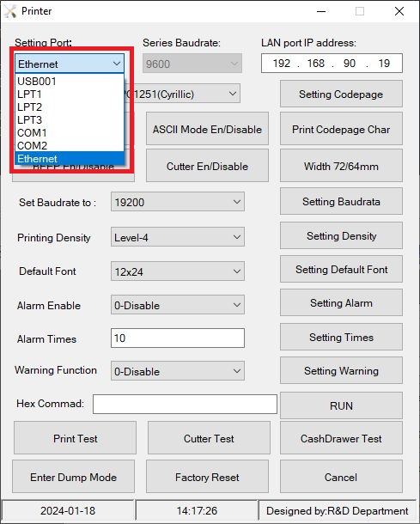The width and height of the screenshot is (420, 524).
Task: Expand the Cyrillic codepage dropdown
Action: click(233, 94)
